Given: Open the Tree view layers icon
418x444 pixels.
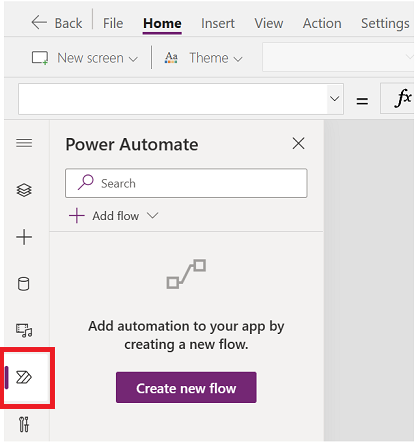Looking at the screenshot, I should [x=24, y=190].
